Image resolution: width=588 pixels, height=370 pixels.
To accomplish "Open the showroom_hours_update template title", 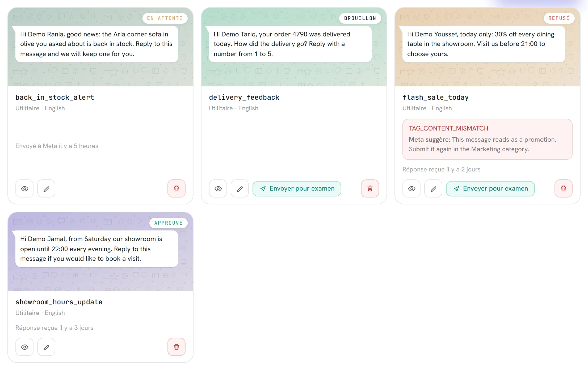I will click(59, 302).
